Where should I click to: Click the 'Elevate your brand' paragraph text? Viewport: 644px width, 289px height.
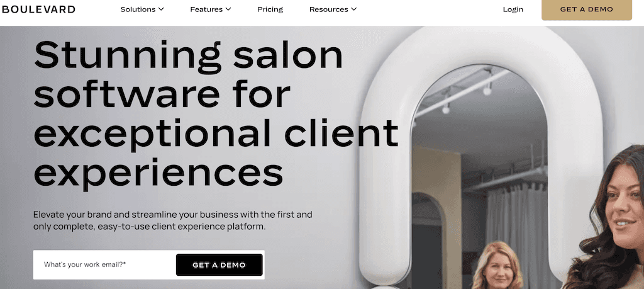(172, 220)
